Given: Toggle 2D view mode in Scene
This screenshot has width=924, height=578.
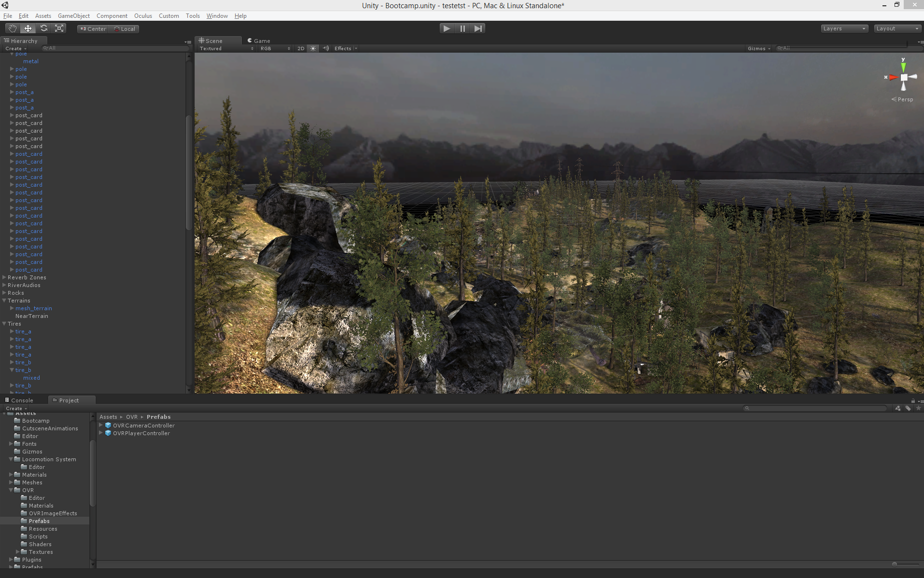Looking at the screenshot, I should 301,48.
